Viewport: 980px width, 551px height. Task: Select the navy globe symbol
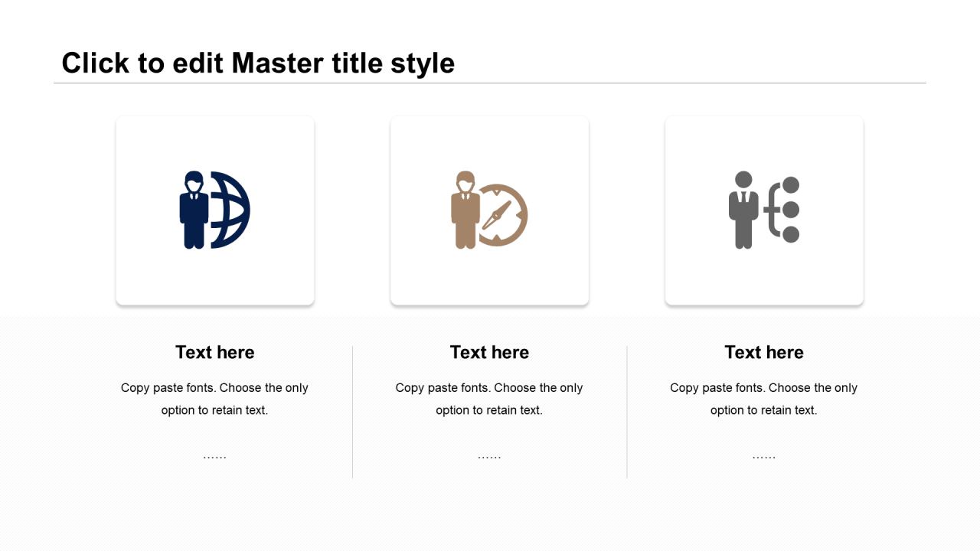point(232,210)
